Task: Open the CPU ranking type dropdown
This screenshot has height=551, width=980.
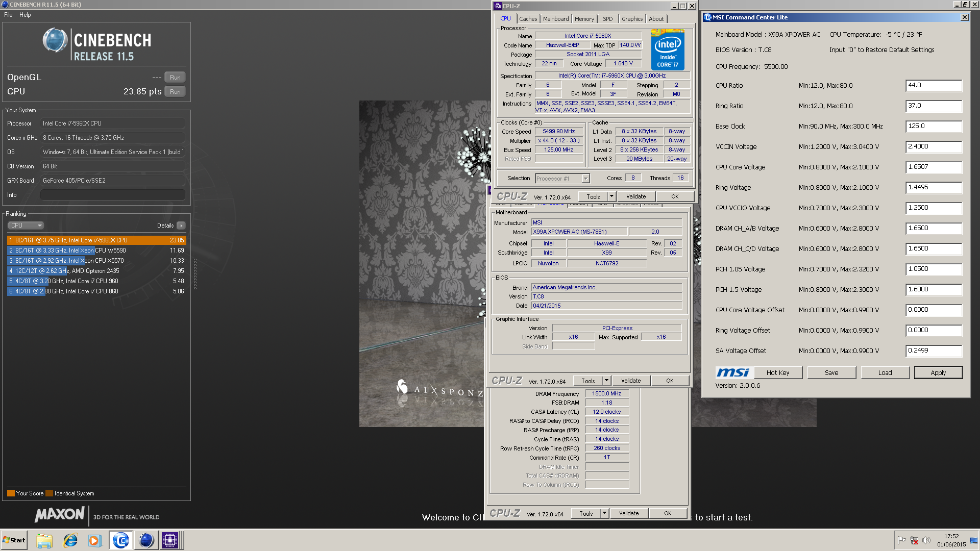Action: pyautogui.click(x=26, y=226)
